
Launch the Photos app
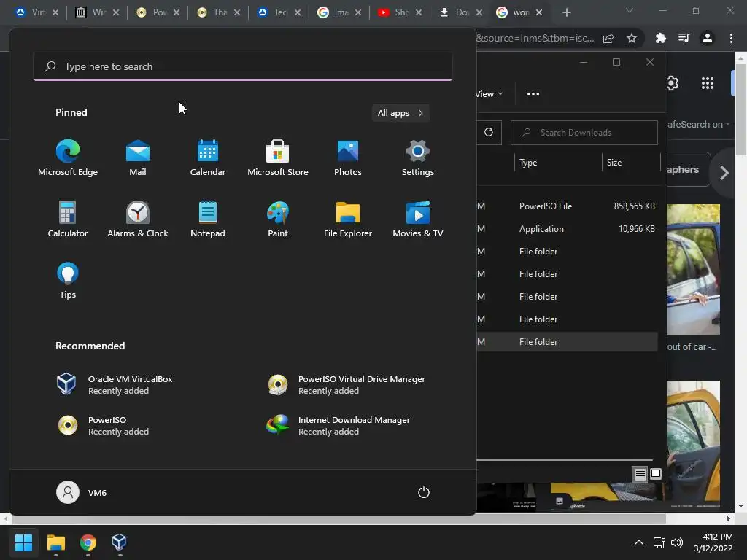(348, 158)
